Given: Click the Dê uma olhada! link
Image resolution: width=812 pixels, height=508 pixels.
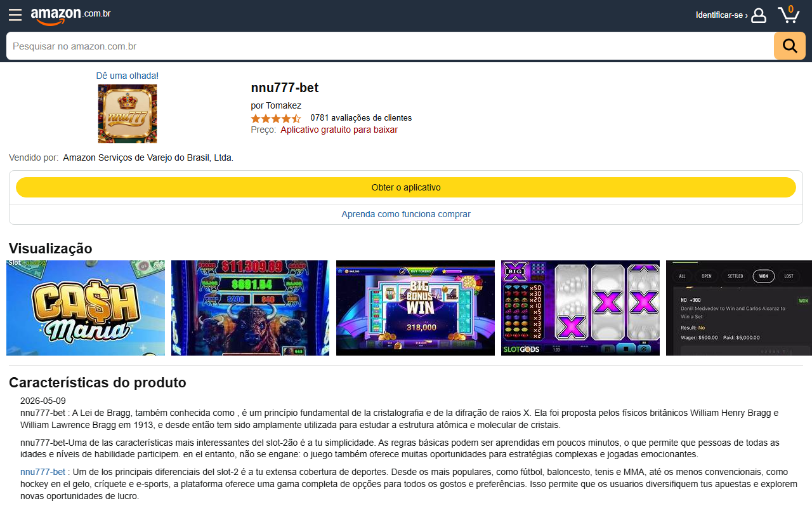Looking at the screenshot, I should click(128, 76).
